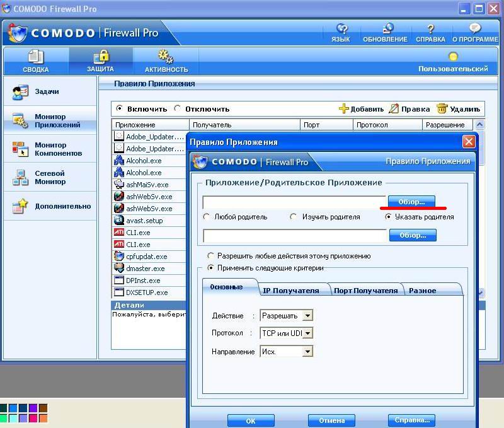Select the Отключить radio button
Screen dimensions: 504x428
(178, 108)
